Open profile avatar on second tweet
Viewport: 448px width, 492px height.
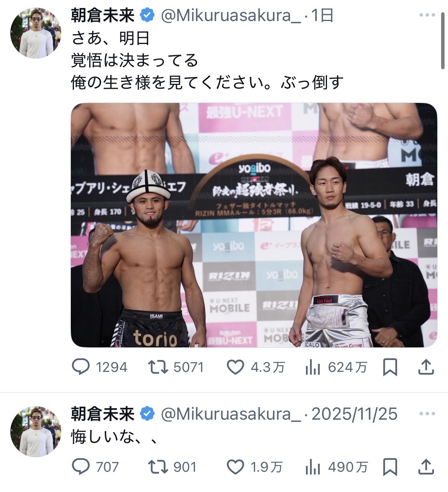tap(36, 432)
